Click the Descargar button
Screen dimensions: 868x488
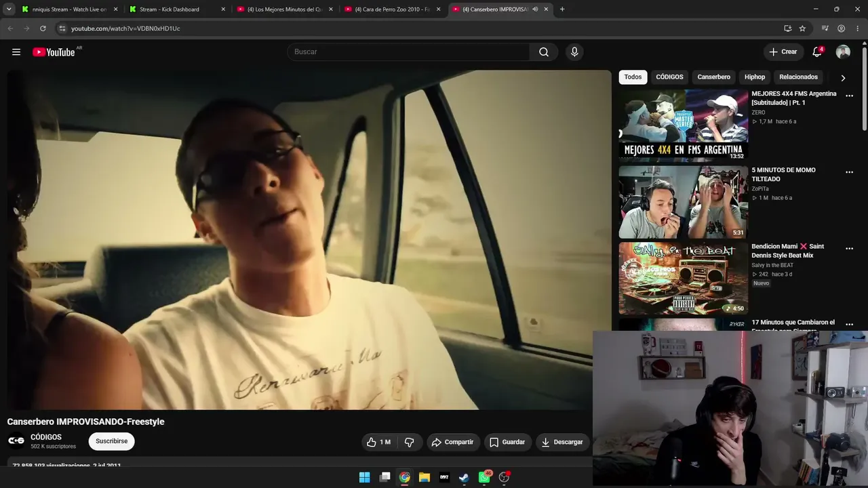[563, 442]
